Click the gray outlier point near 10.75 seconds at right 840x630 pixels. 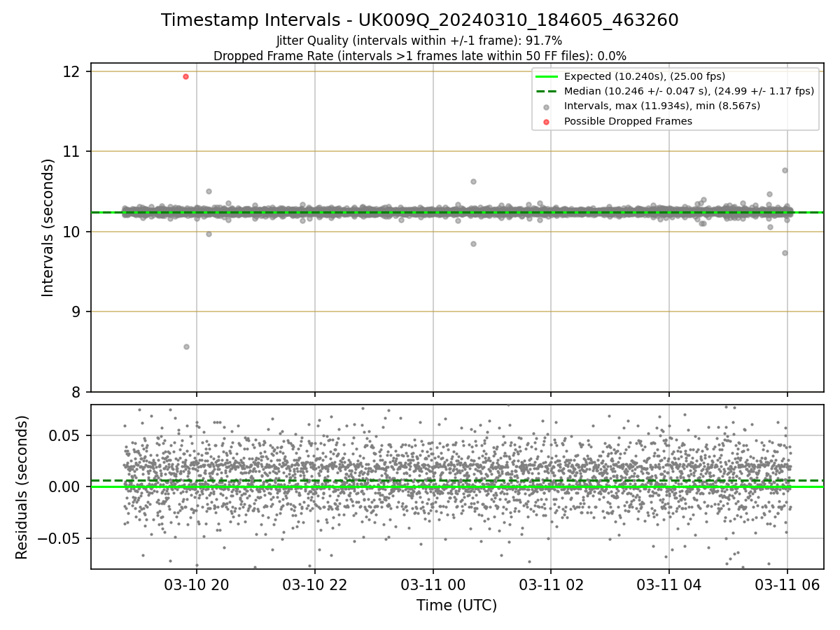(785, 170)
